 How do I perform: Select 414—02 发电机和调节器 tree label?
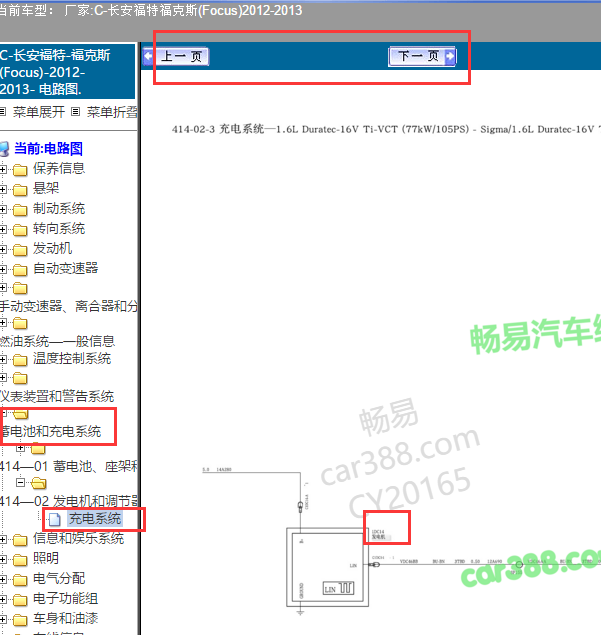[x=69, y=501]
